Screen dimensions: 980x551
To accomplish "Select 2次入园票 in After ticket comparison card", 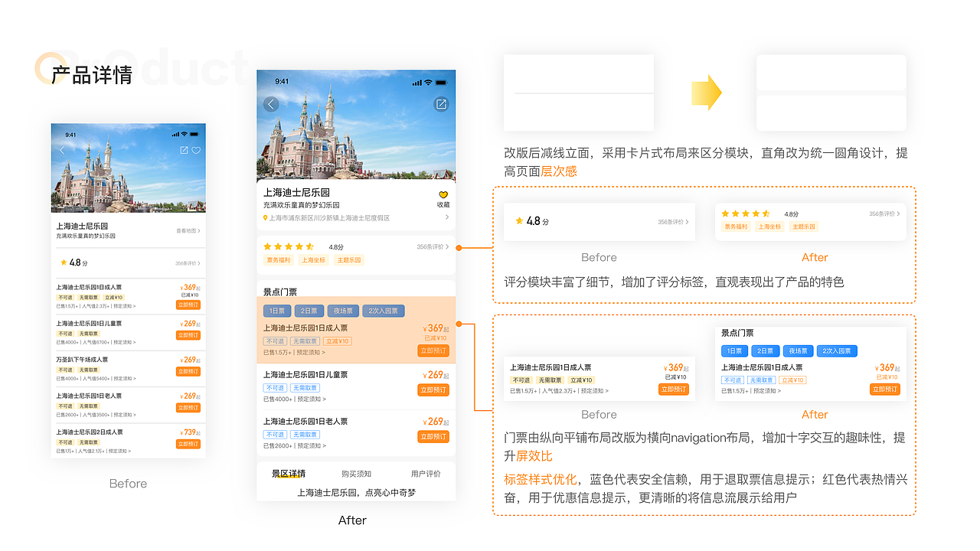I will [x=838, y=351].
